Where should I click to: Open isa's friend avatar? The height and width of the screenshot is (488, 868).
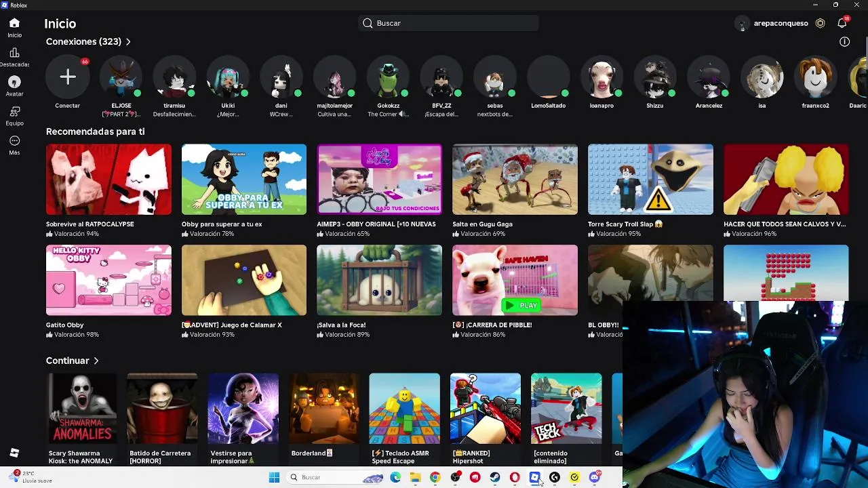(762, 77)
